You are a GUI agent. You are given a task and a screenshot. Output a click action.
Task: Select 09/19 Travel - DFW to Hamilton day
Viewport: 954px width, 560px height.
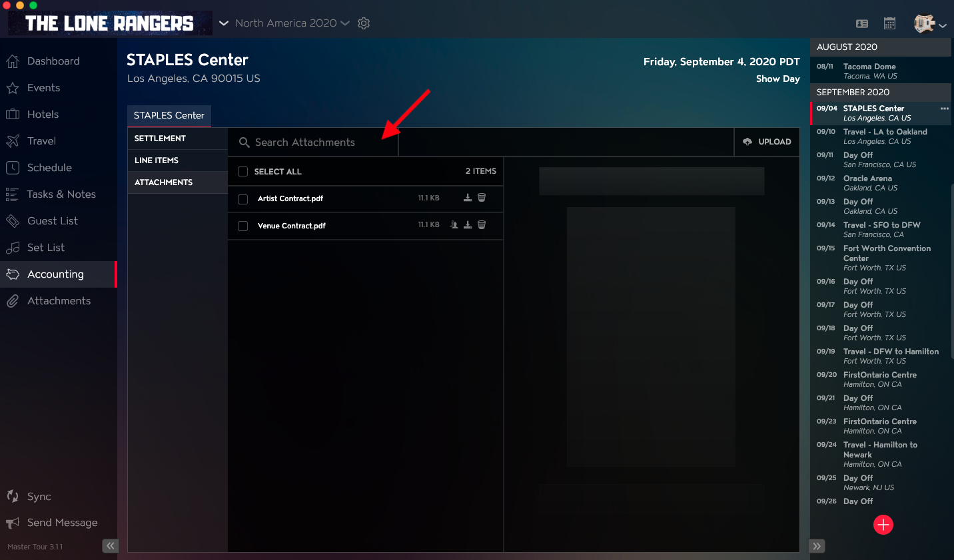881,356
